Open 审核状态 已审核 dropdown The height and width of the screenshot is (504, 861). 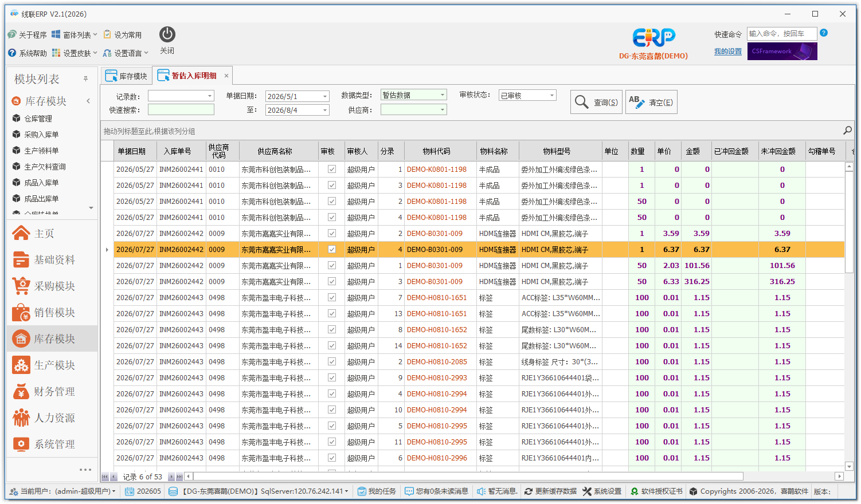[552, 95]
